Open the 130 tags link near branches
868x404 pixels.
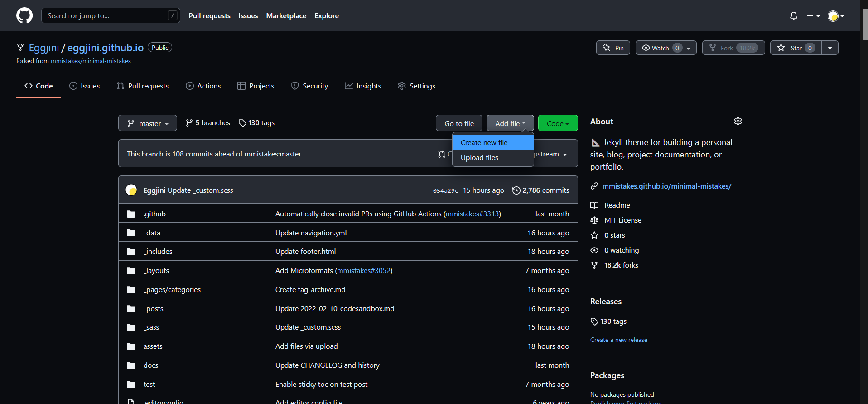[256, 123]
